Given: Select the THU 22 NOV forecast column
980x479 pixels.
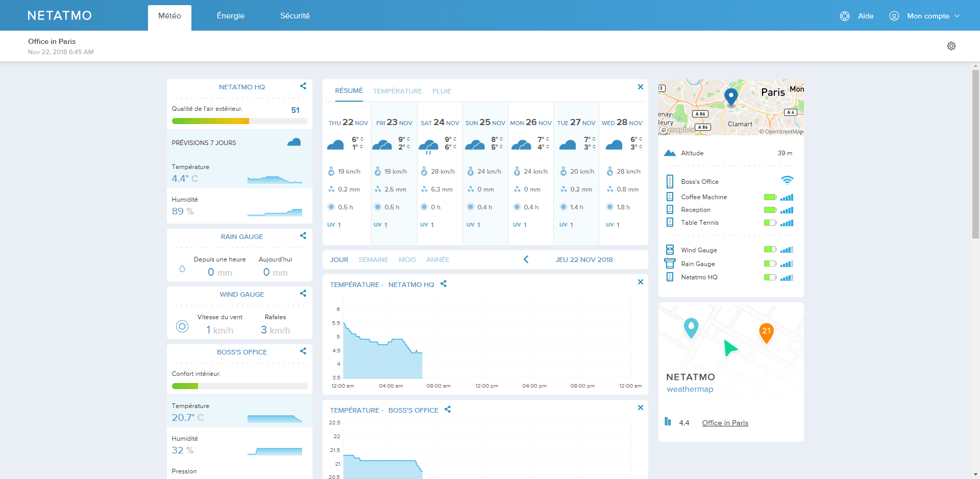Looking at the screenshot, I should (x=348, y=174).
